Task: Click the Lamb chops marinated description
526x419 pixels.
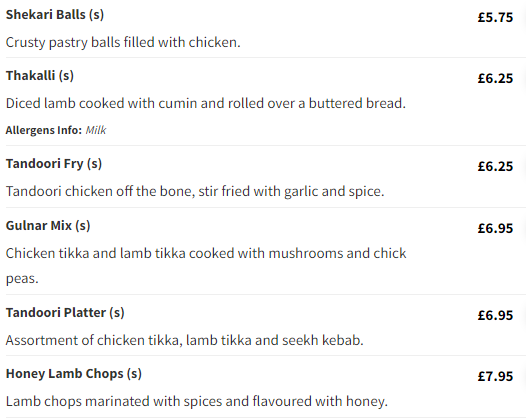Action: pos(197,402)
